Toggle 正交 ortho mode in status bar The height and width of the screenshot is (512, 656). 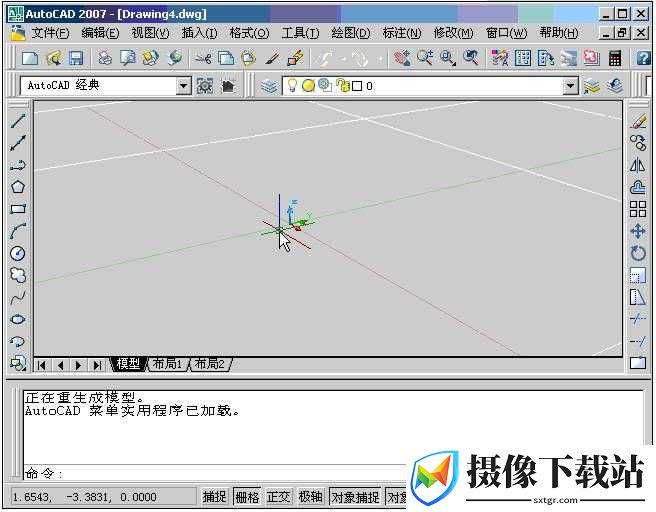[278, 497]
